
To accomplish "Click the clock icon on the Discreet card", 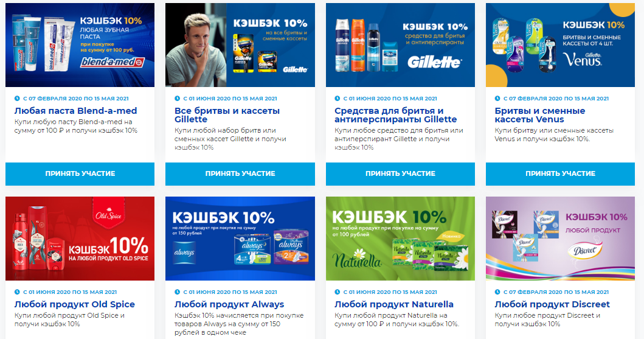I will (497, 292).
